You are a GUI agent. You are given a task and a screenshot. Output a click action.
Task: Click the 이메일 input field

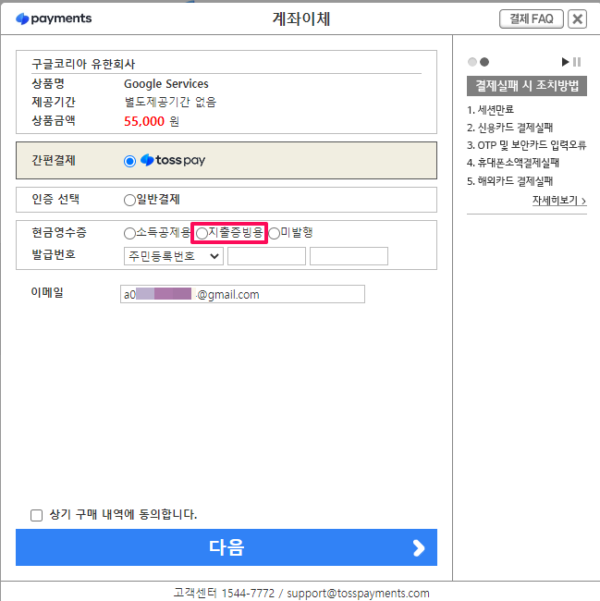[x=242, y=294]
